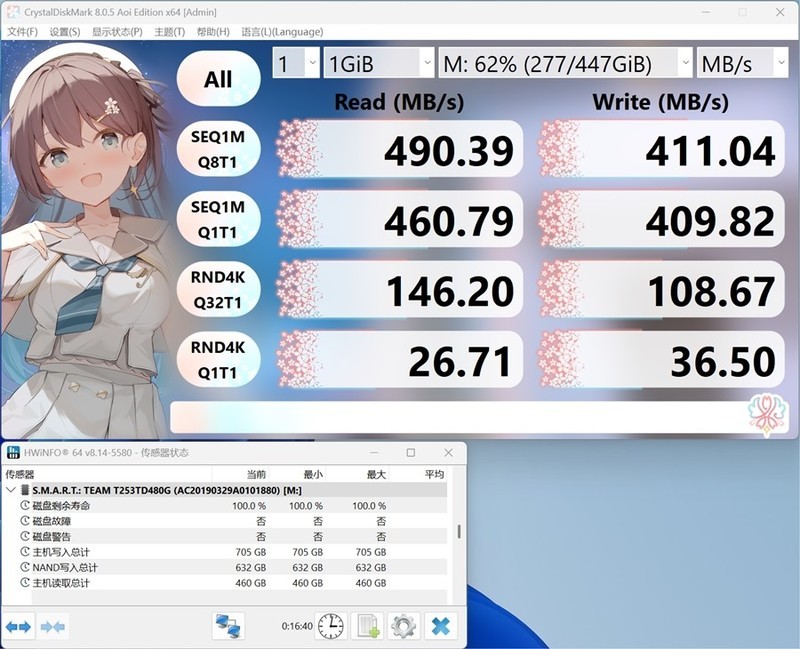Open the 帮助(H) menu

tap(213, 32)
